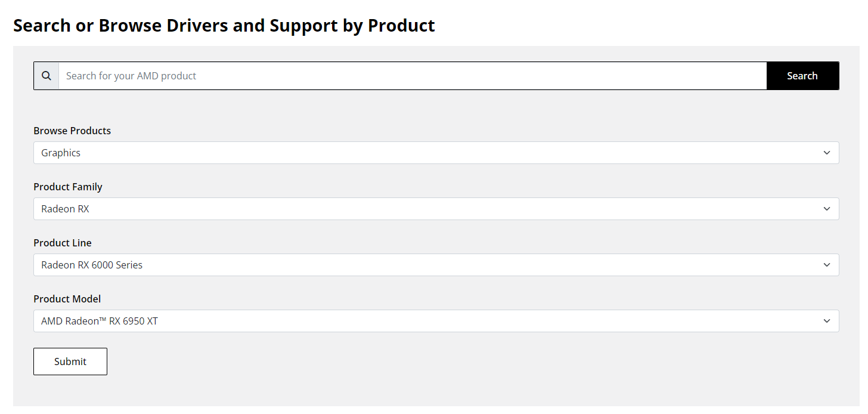Expand the Product Model dropdown

(436, 321)
